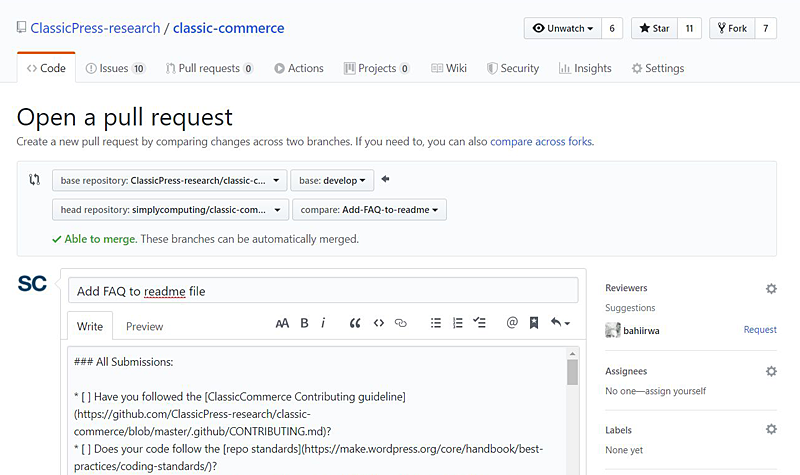This screenshot has width=800, height=475.
Task: Insert a quote using the toolbar icon
Action: [x=355, y=323]
